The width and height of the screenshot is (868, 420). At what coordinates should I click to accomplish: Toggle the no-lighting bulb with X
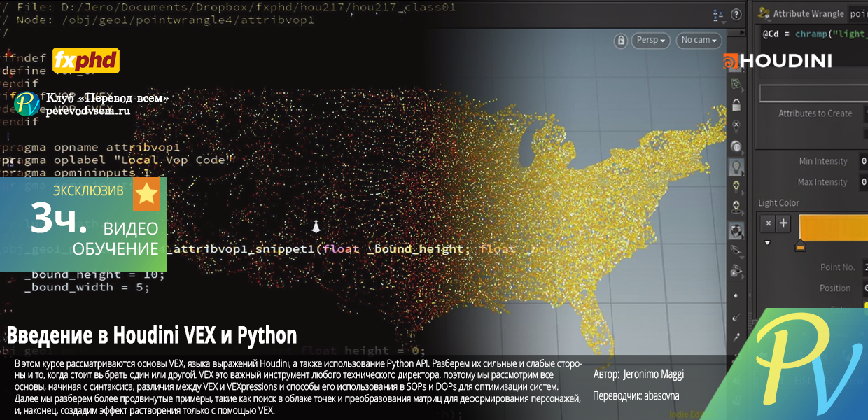[736, 126]
